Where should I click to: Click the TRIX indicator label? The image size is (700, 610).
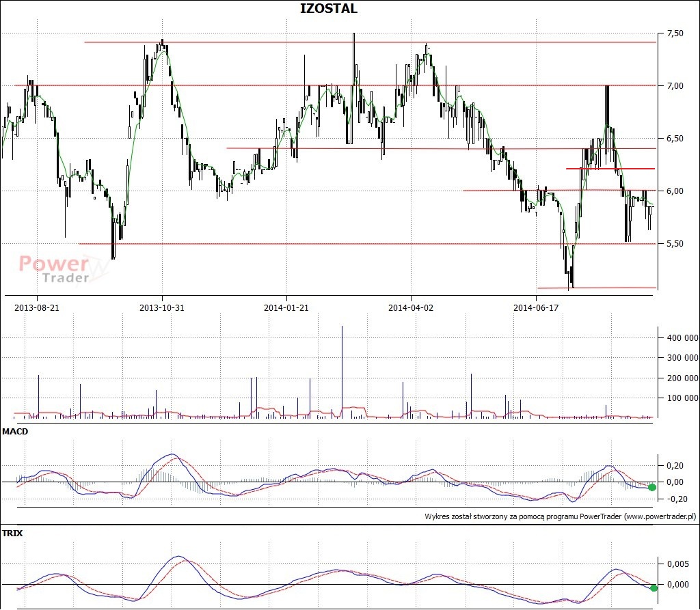(12, 533)
